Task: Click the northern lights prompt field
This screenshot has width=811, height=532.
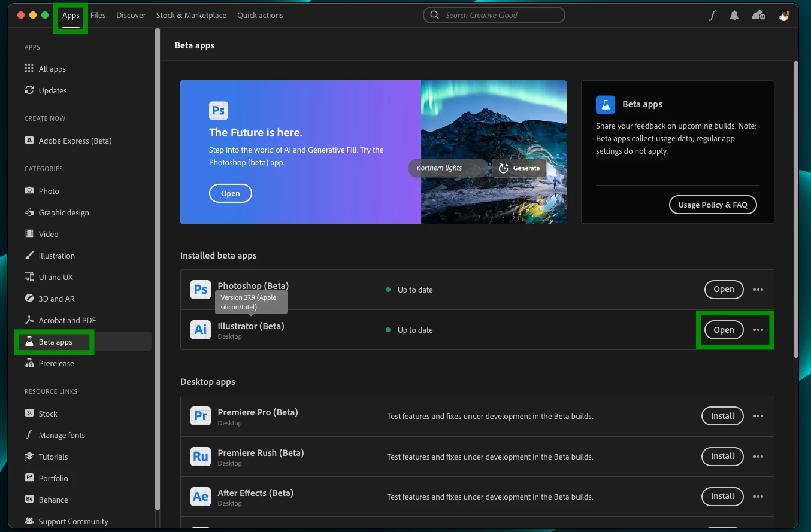Action: click(x=448, y=168)
